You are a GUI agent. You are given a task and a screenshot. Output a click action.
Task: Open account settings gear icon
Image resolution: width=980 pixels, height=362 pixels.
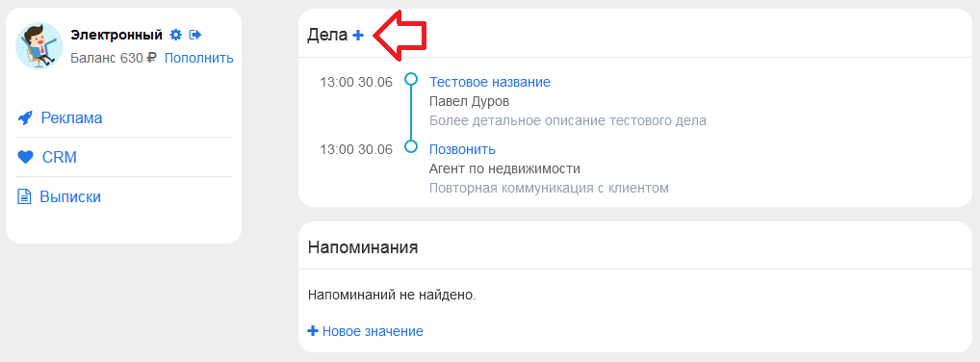tap(175, 35)
